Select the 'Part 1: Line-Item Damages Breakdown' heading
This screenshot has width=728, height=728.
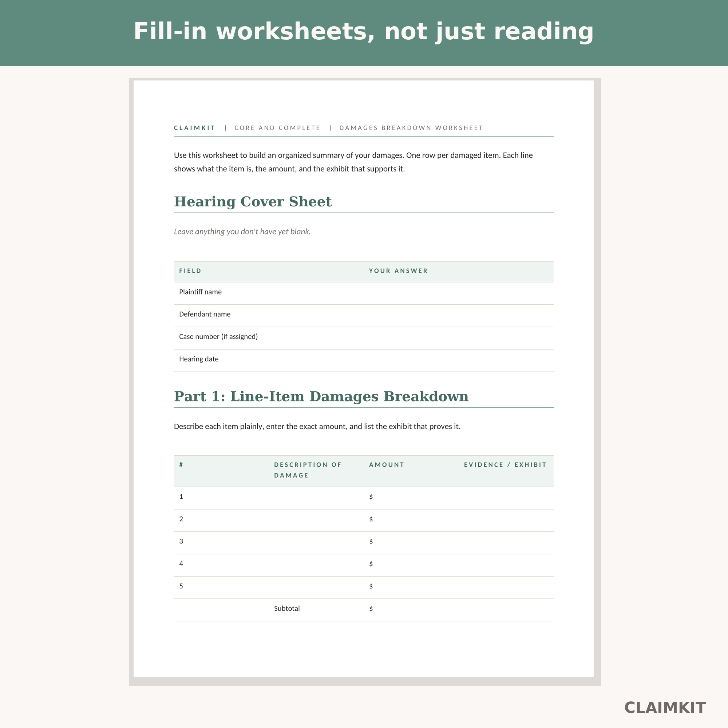pyautogui.click(x=321, y=396)
